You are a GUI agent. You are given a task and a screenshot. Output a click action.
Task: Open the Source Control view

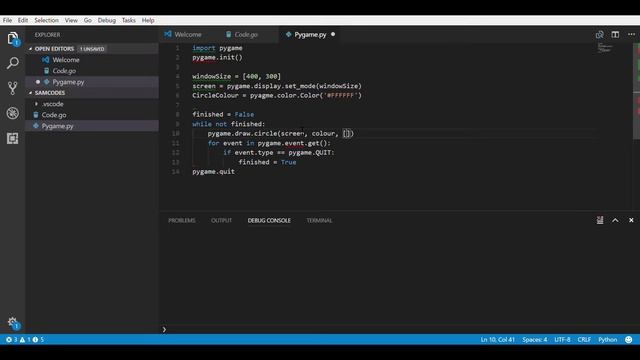tap(13, 88)
